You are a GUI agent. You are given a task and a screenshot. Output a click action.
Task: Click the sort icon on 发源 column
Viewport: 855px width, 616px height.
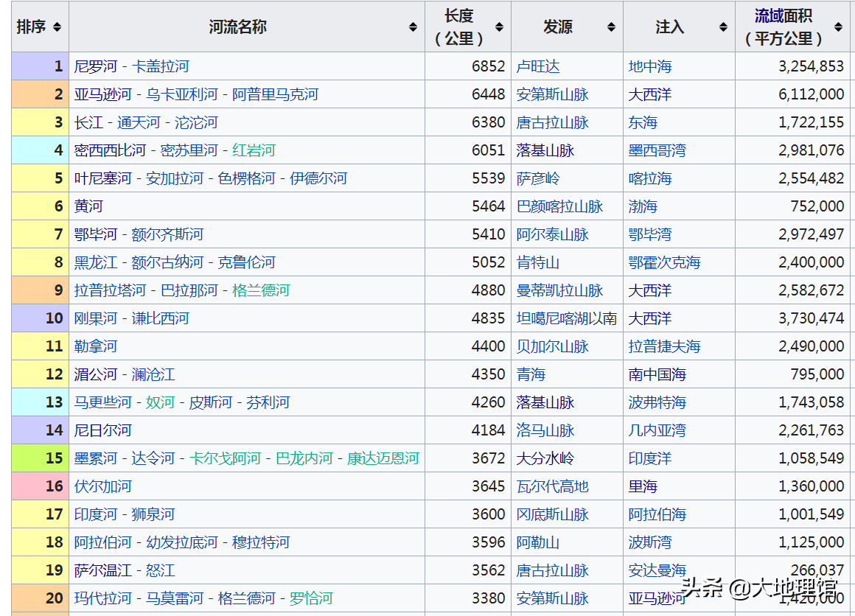click(612, 26)
